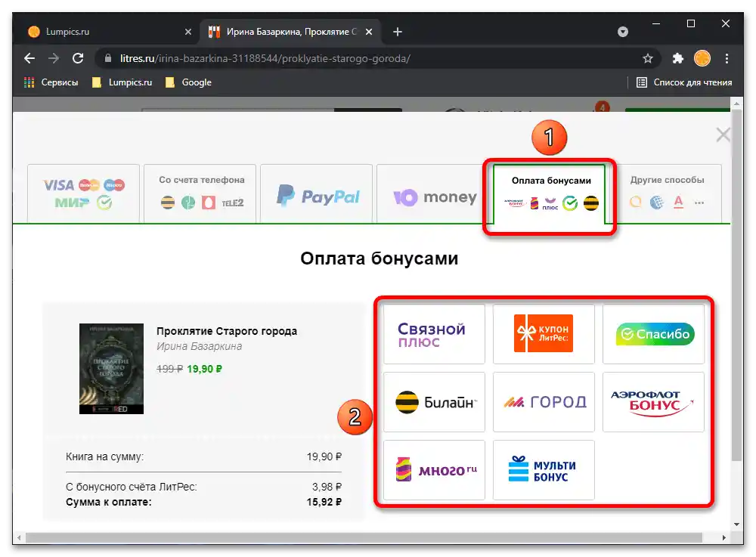Choose Мульти Бонус payment

pyautogui.click(x=544, y=470)
